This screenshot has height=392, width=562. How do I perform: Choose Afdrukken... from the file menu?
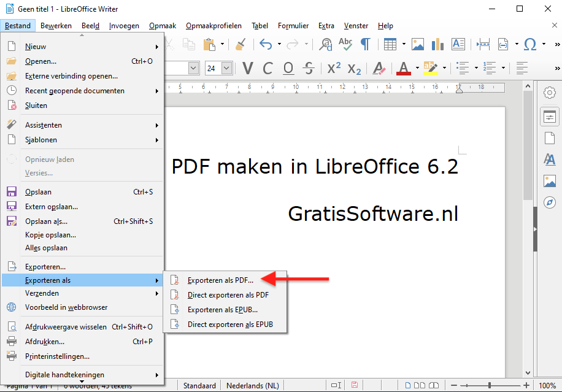click(44, 342)
